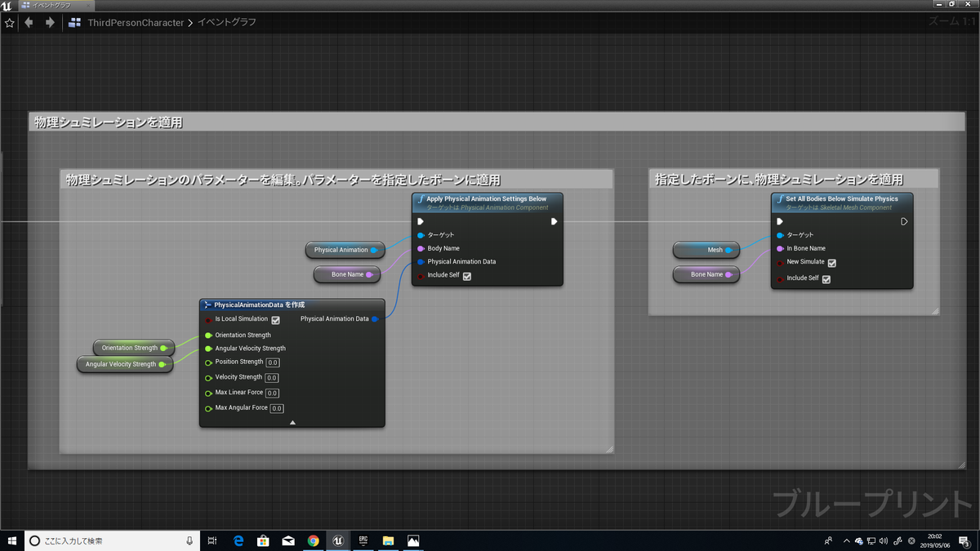Click the volume speaker tray icon

884,540
